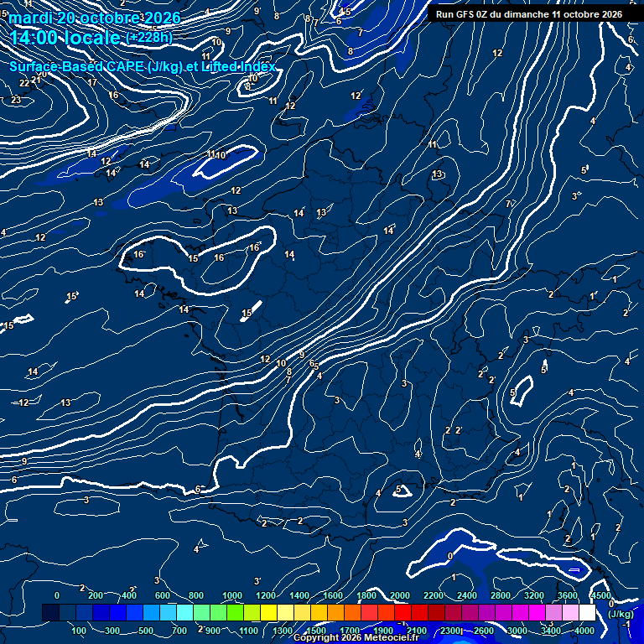Click the legend value '1000'

(232, 595)
